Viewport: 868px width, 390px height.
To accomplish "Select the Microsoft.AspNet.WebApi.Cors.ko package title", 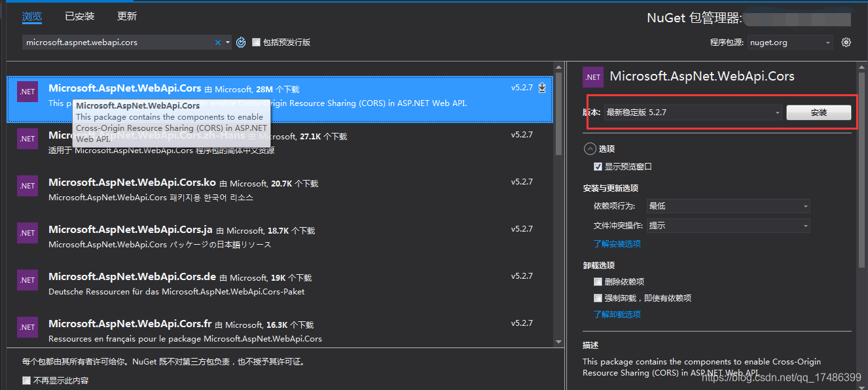I will [132, 183].
